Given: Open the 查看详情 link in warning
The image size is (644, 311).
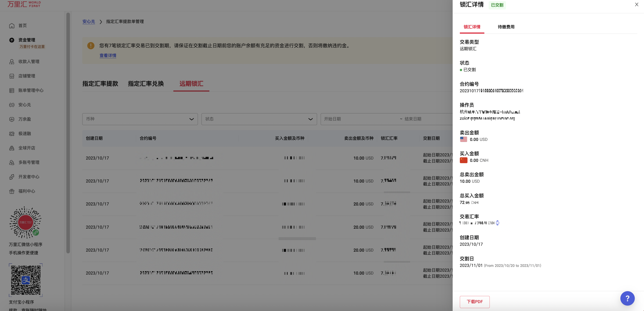Looking at the screenshot, I should tap(108, 56).
